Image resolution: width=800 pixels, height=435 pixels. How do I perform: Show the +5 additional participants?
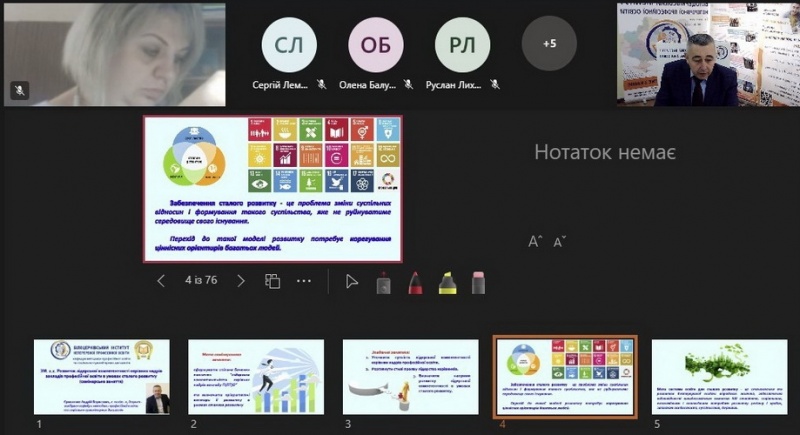[x=549, y=44]
